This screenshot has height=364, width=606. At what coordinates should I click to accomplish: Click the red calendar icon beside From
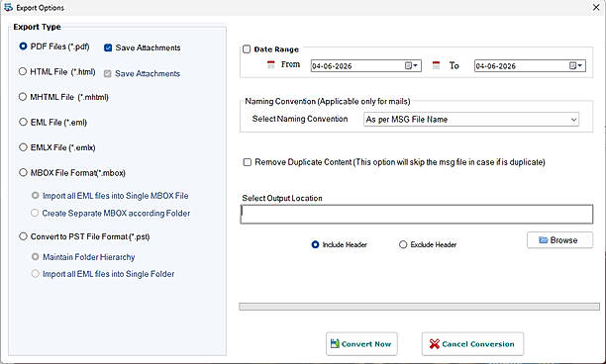point(271,65)
